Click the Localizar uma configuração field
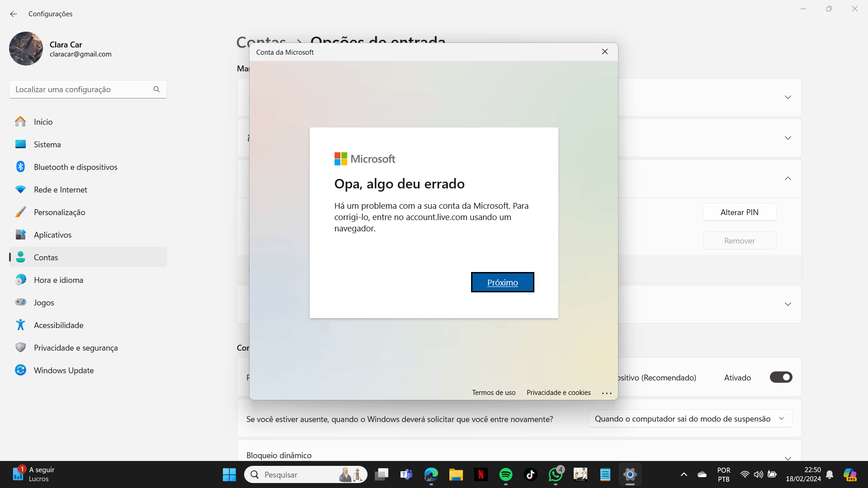This screenshot has width=868, height=488. pyautogui.click(x=81, y=89)
